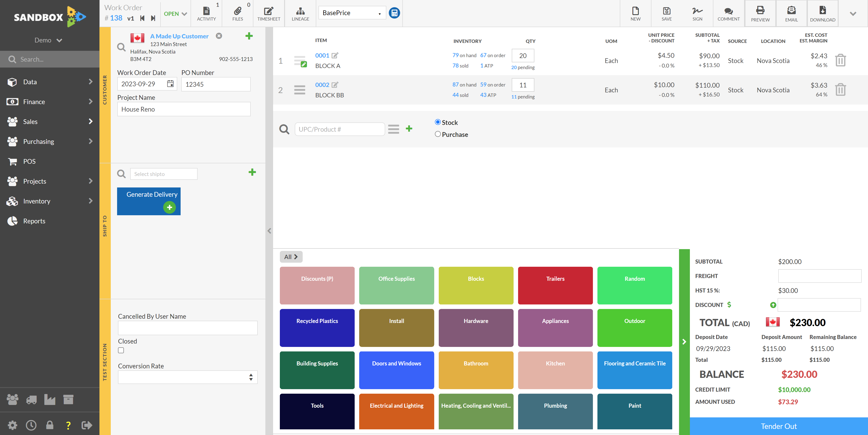
Task: Expand the Inventory menu
Action: tap(50, 201)
